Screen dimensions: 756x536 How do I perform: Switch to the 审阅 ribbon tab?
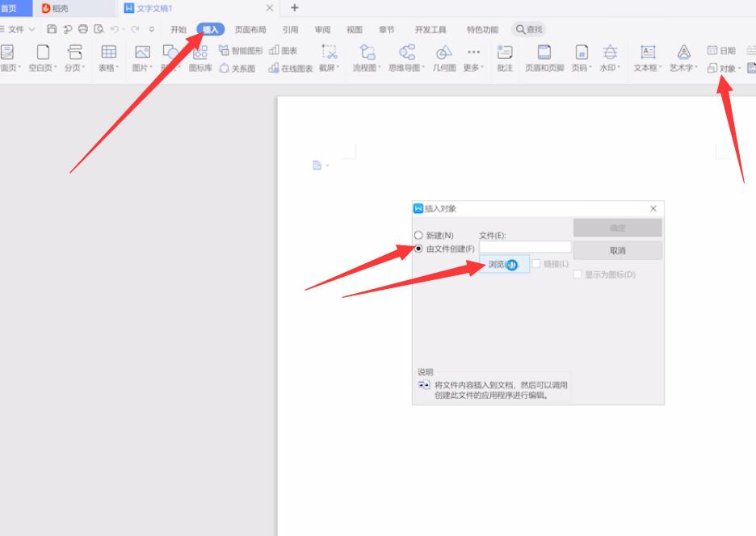tap(322, 29)
